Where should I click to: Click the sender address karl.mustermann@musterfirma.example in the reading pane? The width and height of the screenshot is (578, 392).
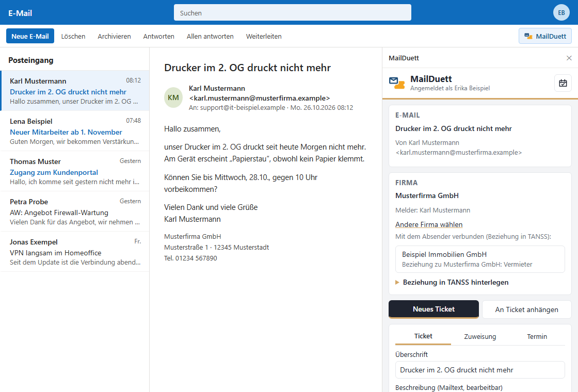tap(260, 98)
